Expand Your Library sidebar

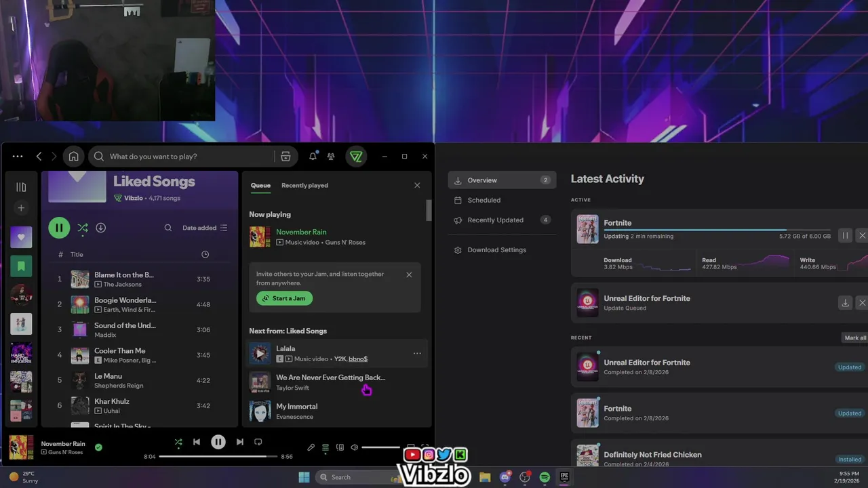click(x=21, y=187)
